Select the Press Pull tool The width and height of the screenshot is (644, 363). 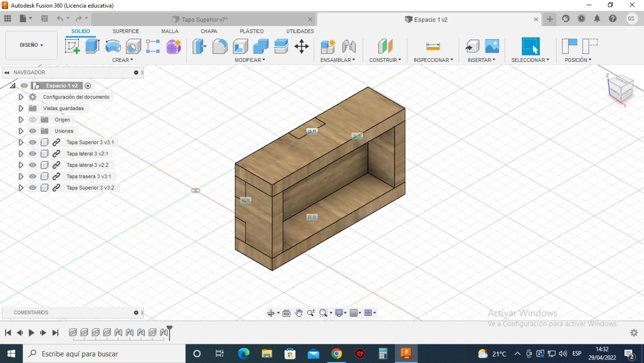200,46
